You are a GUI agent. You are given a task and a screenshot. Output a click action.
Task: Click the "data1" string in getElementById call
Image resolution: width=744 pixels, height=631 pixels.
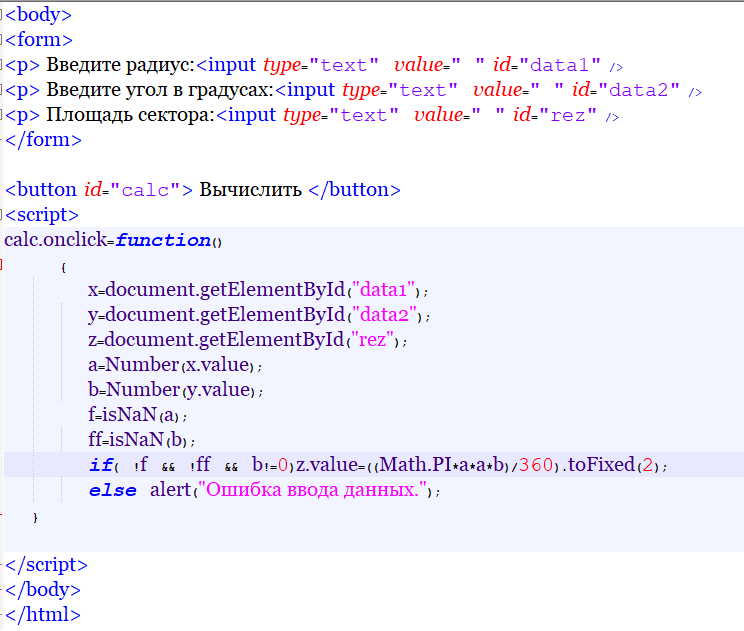[382, 290]
